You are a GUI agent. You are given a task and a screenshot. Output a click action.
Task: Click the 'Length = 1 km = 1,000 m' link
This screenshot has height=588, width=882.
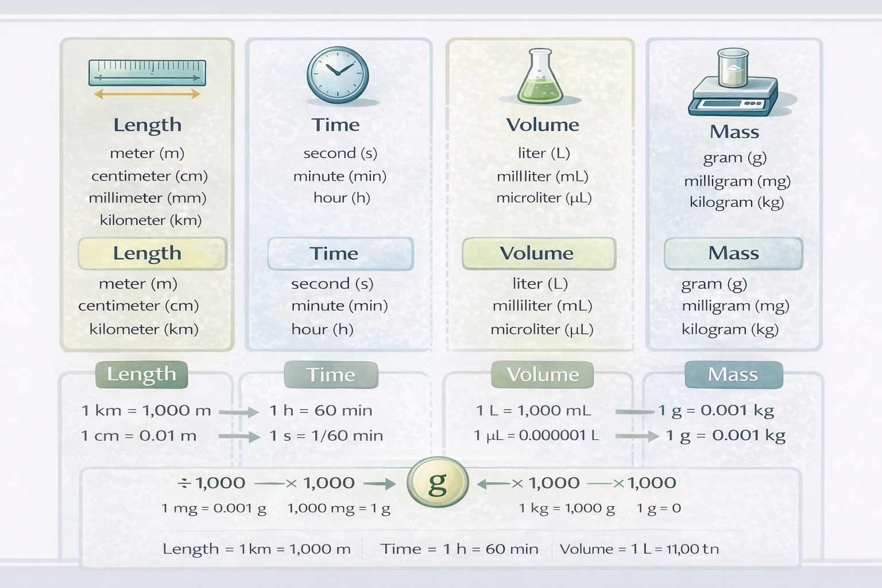click(x=257, y=549)
